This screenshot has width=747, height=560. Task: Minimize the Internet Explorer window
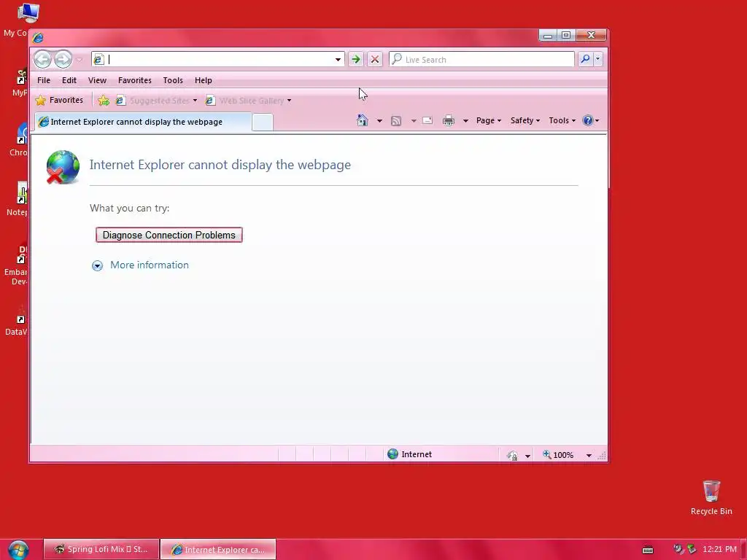[548, 35]
